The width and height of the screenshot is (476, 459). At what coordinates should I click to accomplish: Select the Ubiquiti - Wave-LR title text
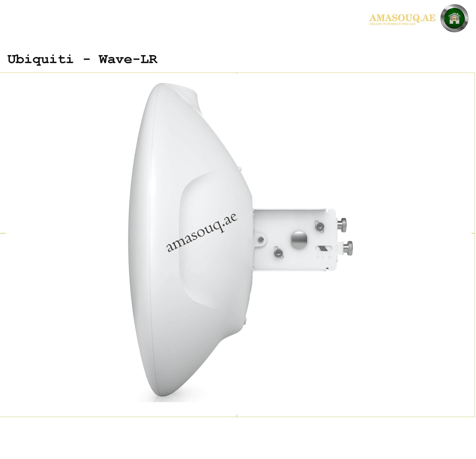click(x=82, y=59)
